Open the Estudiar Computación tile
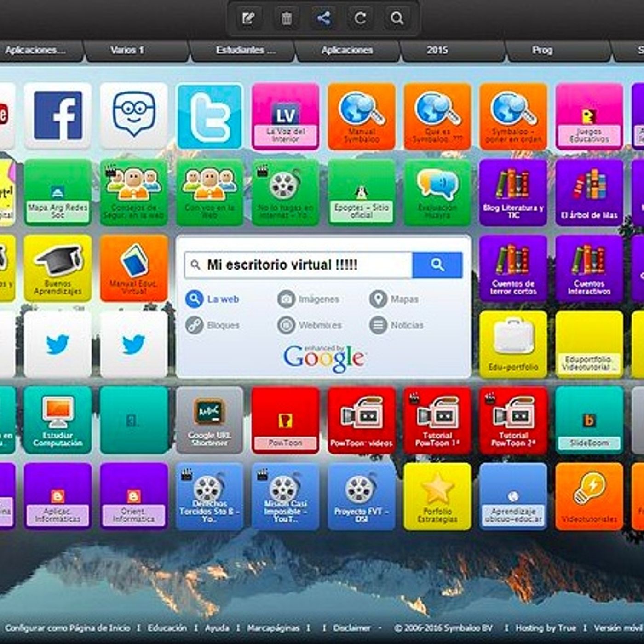This screenshot has height=644, width=644. coord(58,420)
